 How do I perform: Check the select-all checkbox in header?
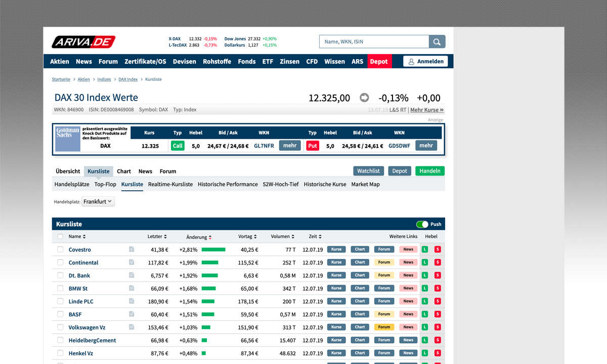click(60, 237)
